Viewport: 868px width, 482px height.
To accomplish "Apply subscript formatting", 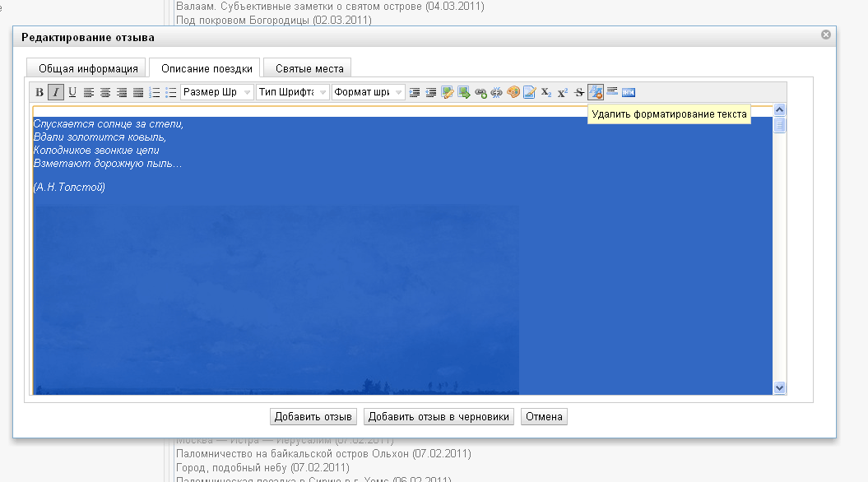I will click(546, 92).
